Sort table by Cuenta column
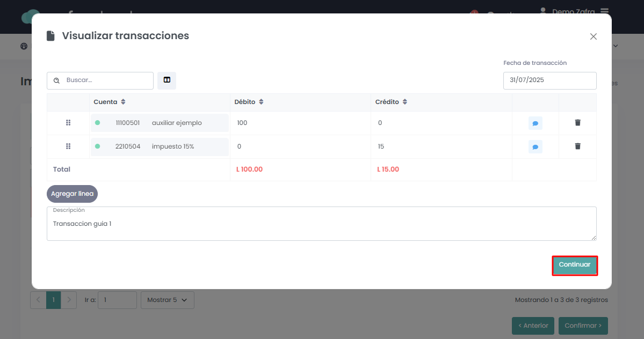 pos(123,102)
